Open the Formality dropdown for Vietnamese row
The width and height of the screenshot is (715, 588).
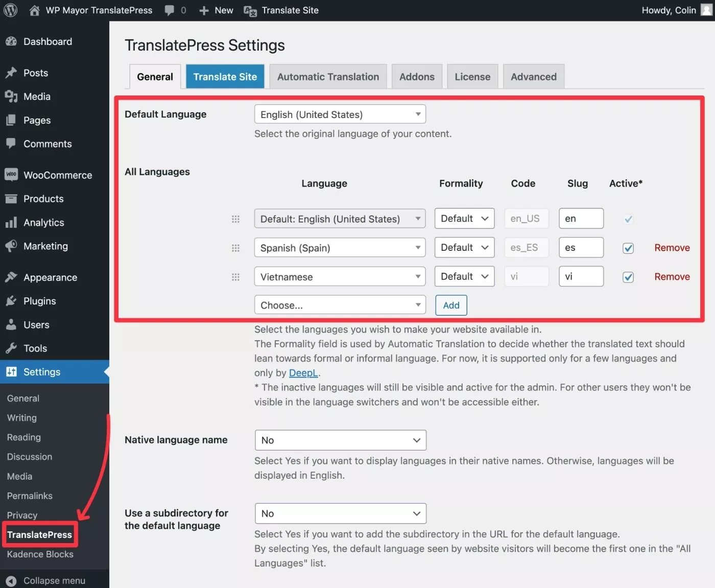coord(464,276)
